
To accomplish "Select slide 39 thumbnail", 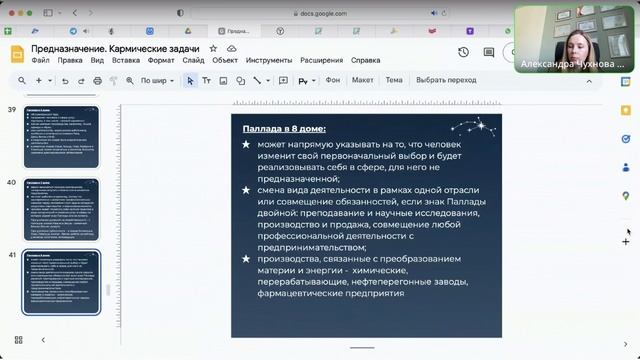I will point(61,137).
